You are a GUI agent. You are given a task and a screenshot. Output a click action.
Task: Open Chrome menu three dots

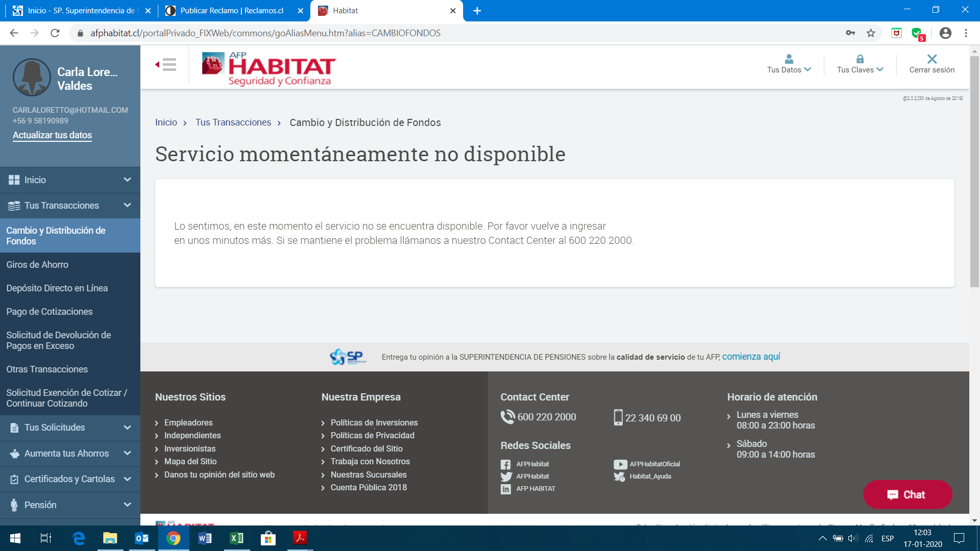[x=966, y=33]
